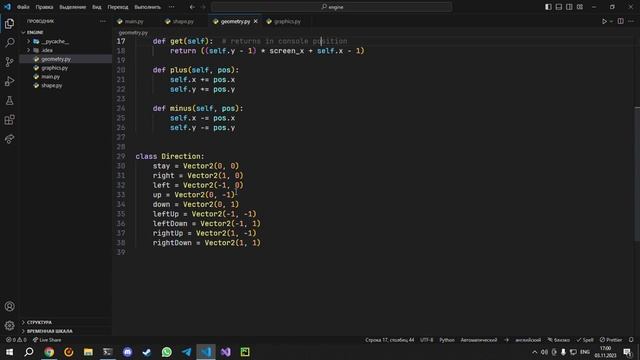Expand the СТРУКТУРА outline section
640x360 pixels.
click(39, 322)
